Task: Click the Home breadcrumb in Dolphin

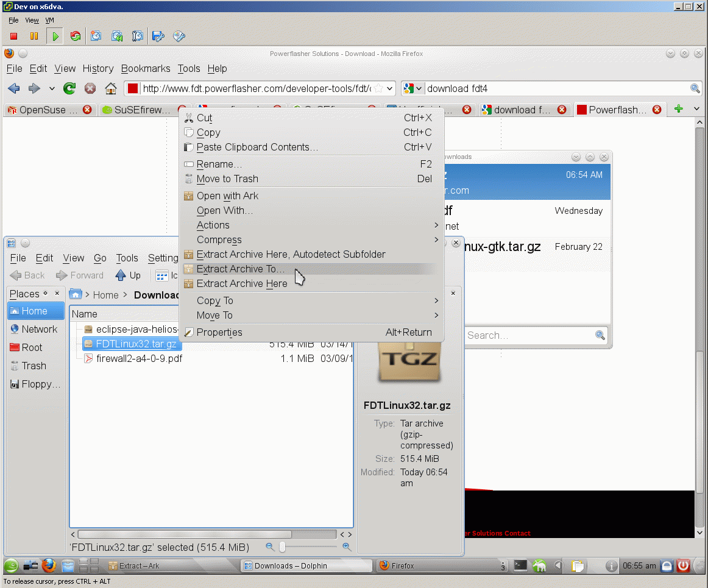Action: pyautogui.click(x=105, y=295)
